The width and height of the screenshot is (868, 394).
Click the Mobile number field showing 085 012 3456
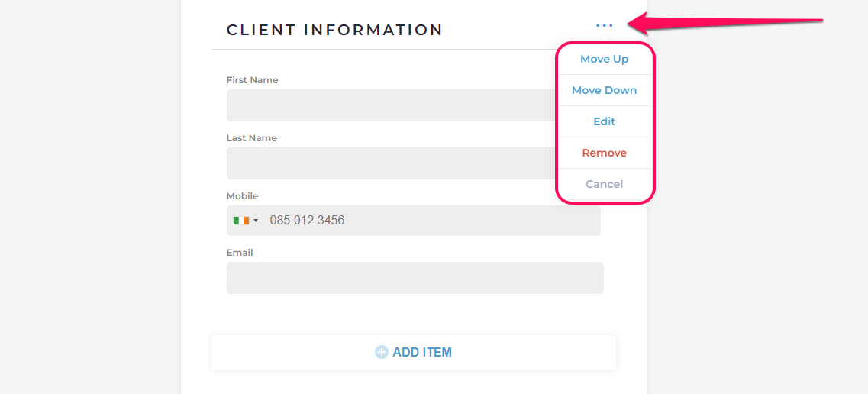click(414, 221)
